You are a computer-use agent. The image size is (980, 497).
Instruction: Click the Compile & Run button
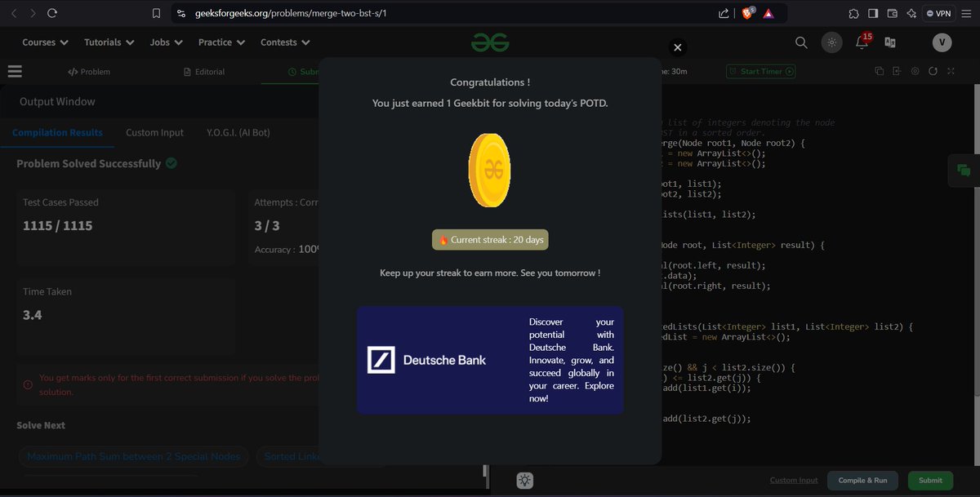point(862,481)
